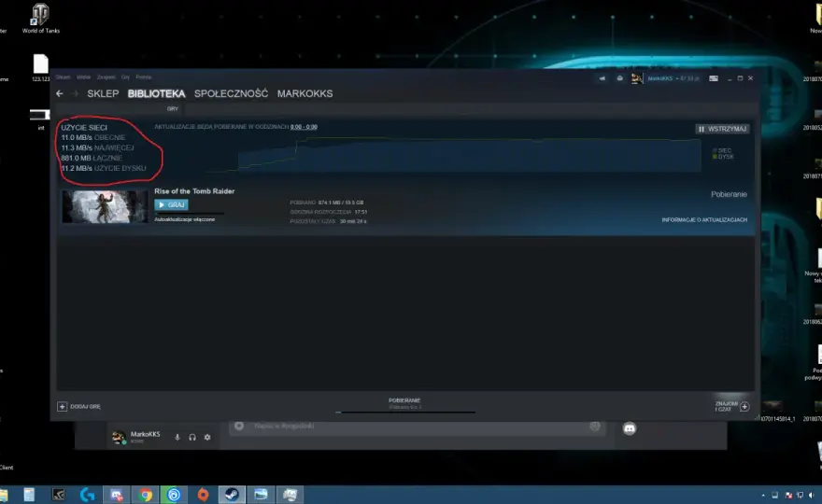Click the download schedule 0:00 - 0:00 link
This screenshot has width=822, height=504.
(304, 127)
